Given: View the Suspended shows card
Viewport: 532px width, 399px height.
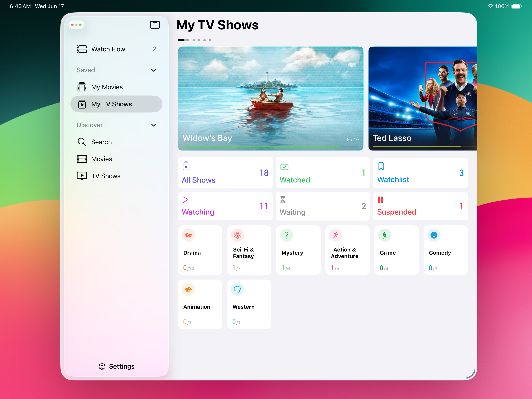Looking at the screenshot, I should click(420, 206).
